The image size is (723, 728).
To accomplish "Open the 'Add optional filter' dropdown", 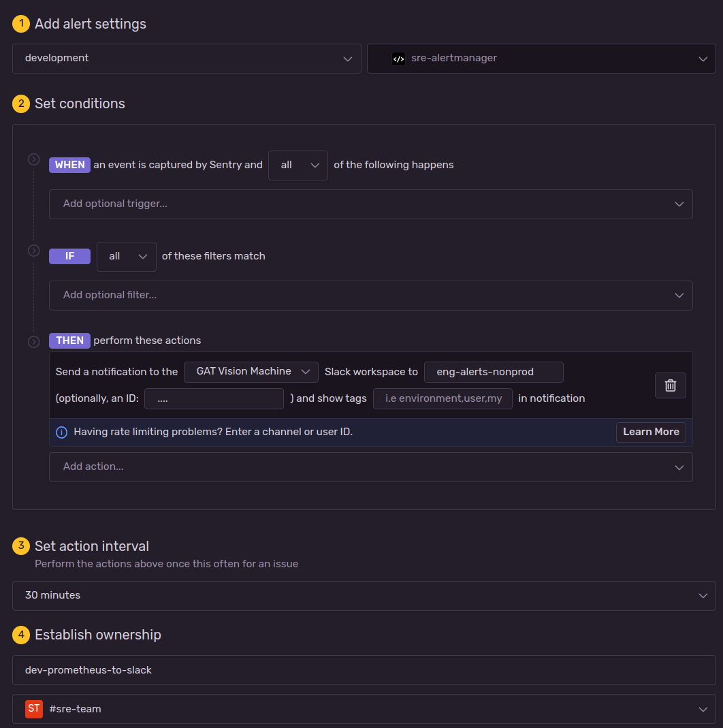I will tap(371, 295).
